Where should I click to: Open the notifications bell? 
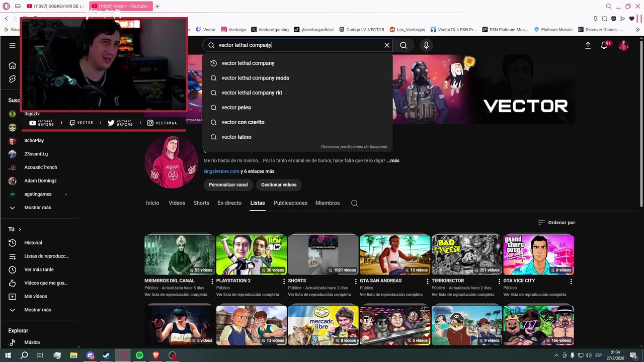[604, 45]
